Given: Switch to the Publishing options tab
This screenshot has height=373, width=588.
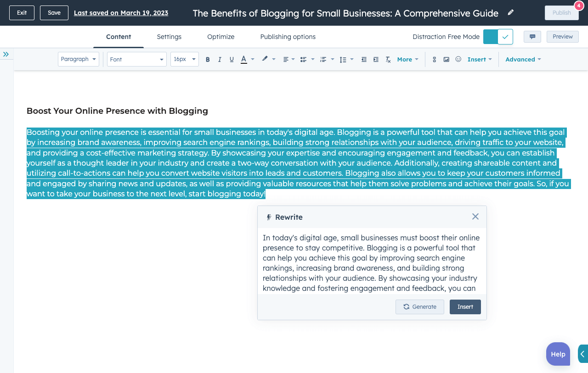Looking at the screenshot, I should tap(288, 37).
